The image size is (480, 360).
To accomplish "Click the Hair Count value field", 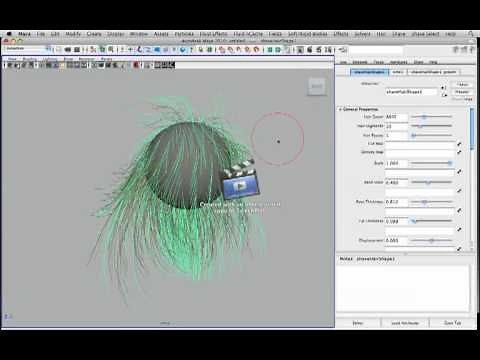I will coord(397,117).
